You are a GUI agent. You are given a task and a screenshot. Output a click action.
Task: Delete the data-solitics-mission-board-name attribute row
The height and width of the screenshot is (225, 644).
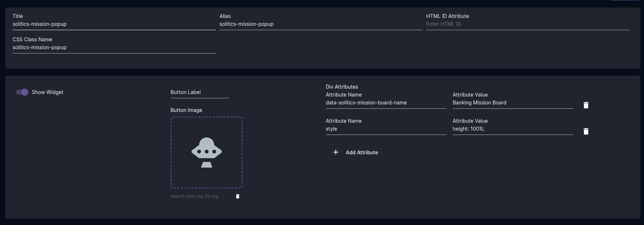pyautogui.click(x=586, y=105)
